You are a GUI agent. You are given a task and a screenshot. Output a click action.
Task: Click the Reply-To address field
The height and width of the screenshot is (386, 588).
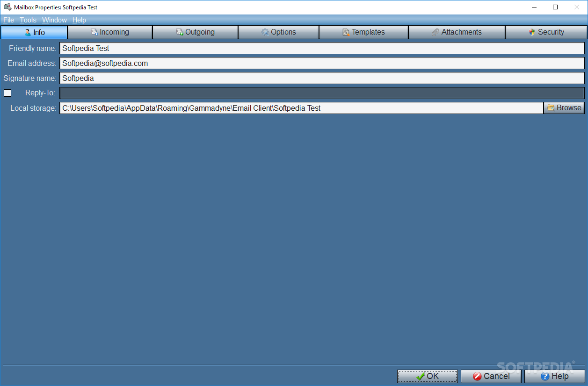coord(322,93)
